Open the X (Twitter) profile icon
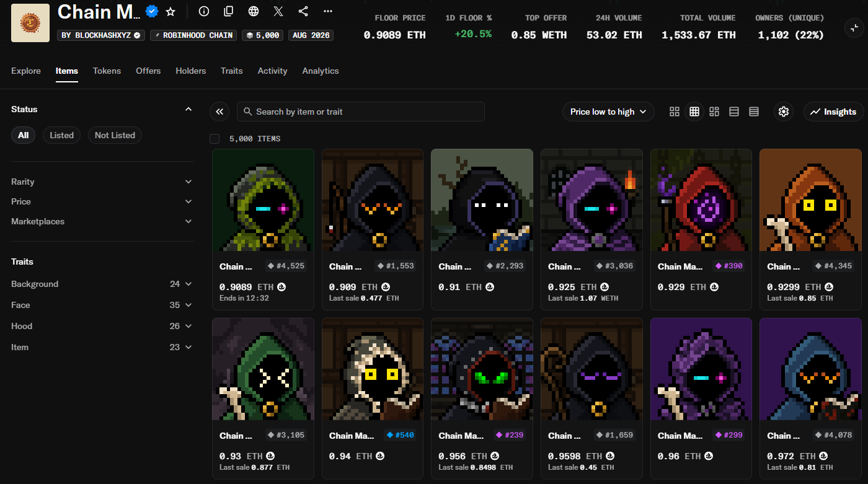This screenshot has height=484, width=868. tap(278, 11)
